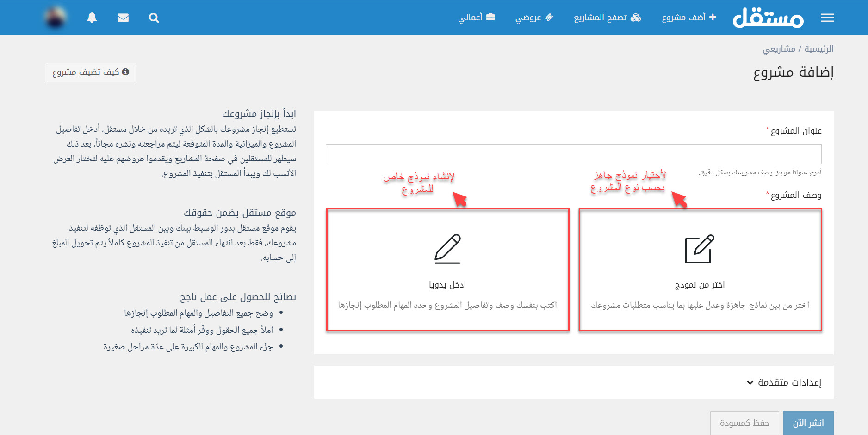Click the chevron beside إعدادات متقدمة
868x435 pixels.
click(x=750, y=383)
